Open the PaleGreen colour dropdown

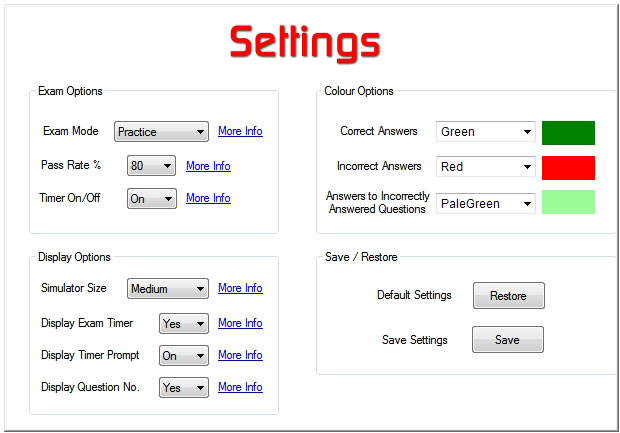click(486, 204)
